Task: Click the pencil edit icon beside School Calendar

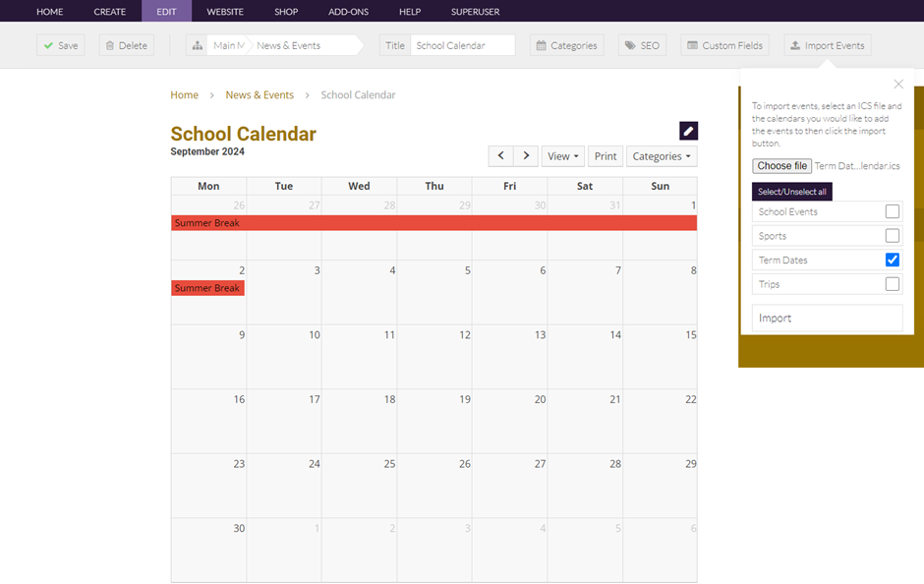Action: click(x=688, y=131)
